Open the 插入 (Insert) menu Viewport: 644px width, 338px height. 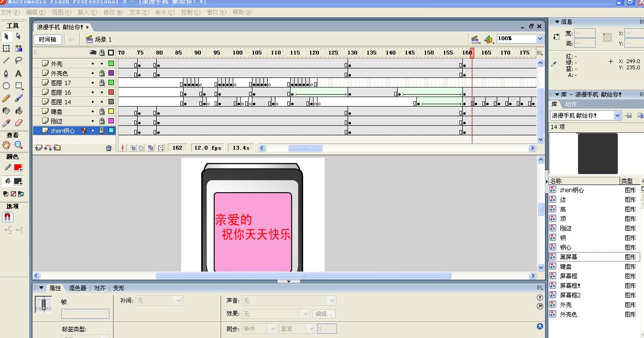pos(87,12)
